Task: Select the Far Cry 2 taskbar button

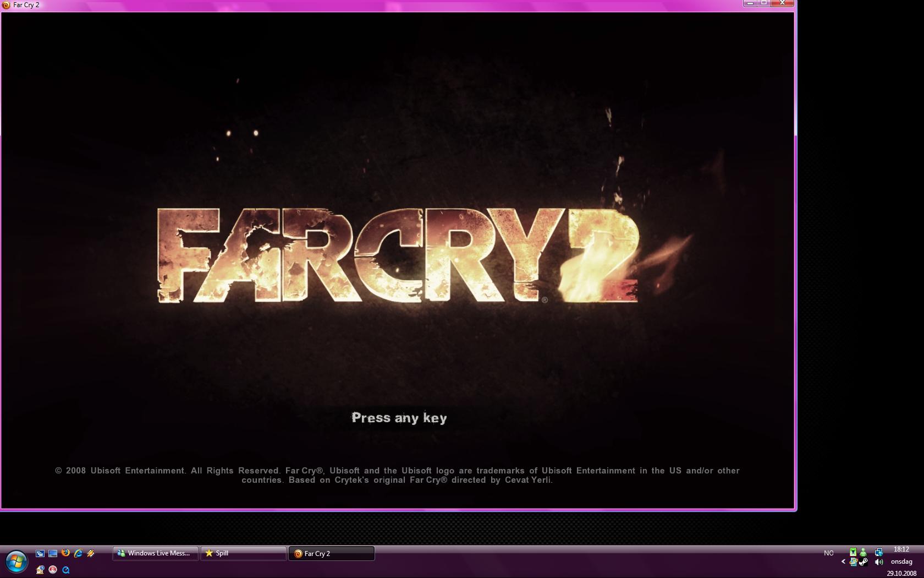Action: click(x=332, y=553)
